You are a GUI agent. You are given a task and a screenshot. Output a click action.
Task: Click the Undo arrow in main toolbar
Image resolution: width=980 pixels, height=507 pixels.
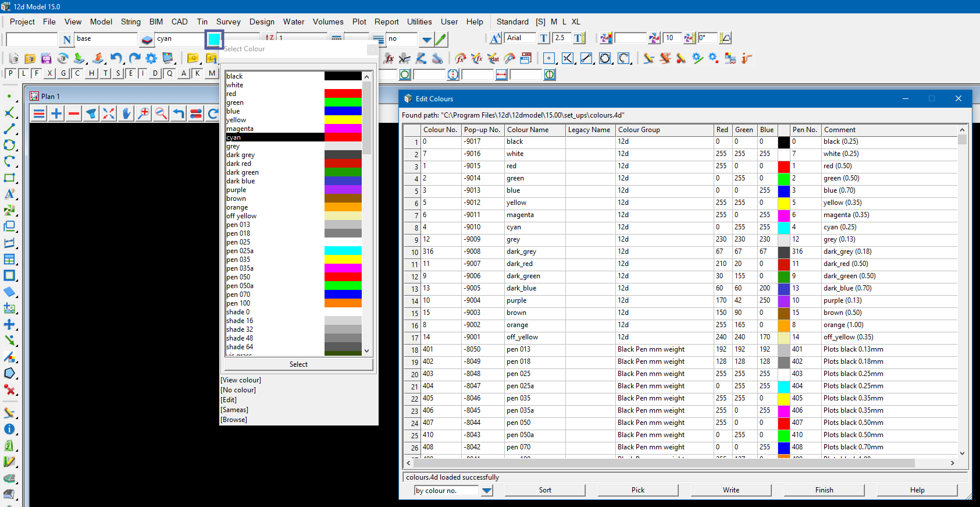116,58
